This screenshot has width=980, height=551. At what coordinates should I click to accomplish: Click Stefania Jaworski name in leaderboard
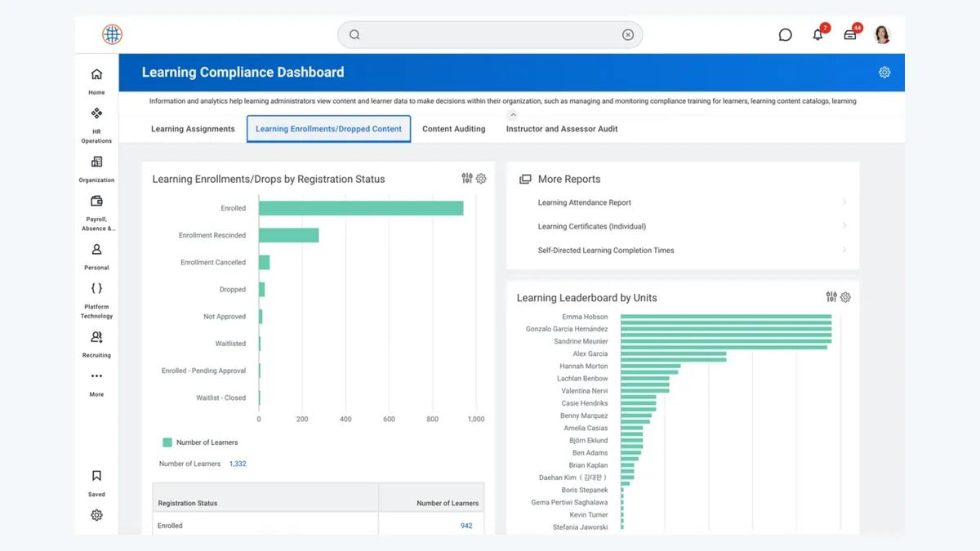point(580,527)
